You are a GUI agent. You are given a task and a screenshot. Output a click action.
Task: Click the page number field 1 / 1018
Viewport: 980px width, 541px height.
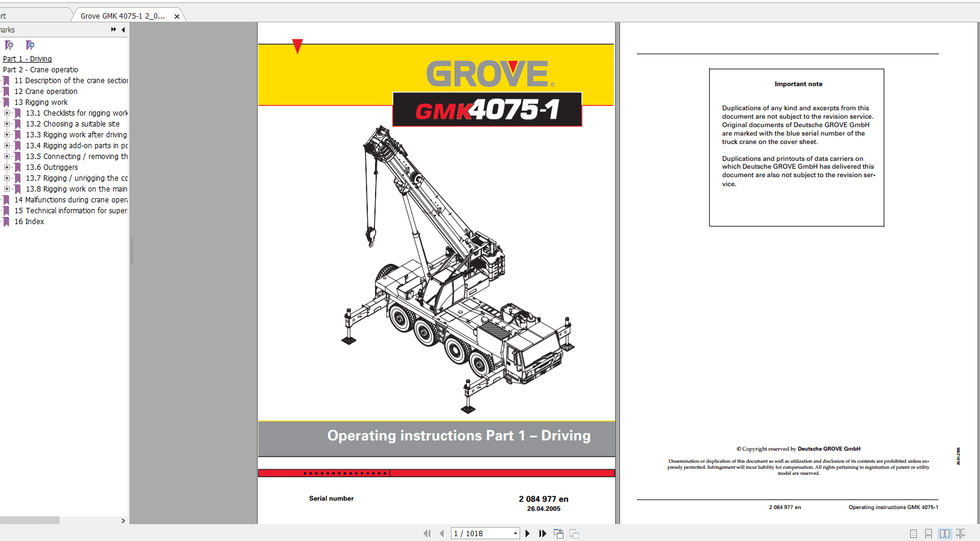(481, 534)
